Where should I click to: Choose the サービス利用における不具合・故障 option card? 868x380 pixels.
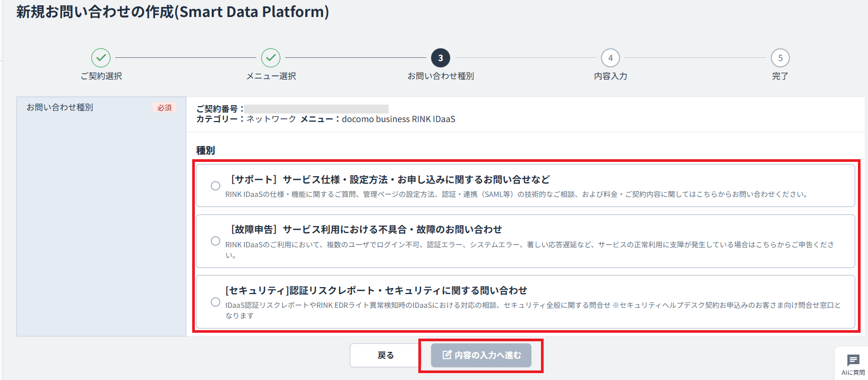[526, 241]
